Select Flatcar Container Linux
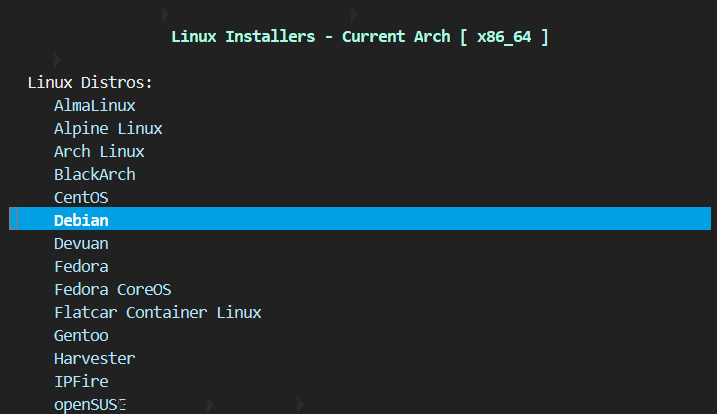The image size is (717, 414). (158, 312)
